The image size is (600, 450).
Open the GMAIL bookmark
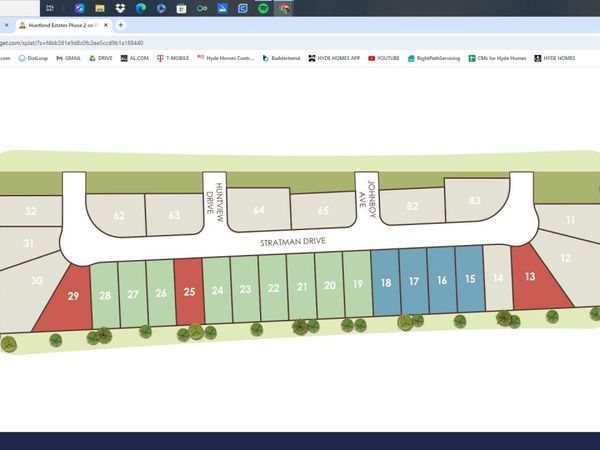pos(67,58)
